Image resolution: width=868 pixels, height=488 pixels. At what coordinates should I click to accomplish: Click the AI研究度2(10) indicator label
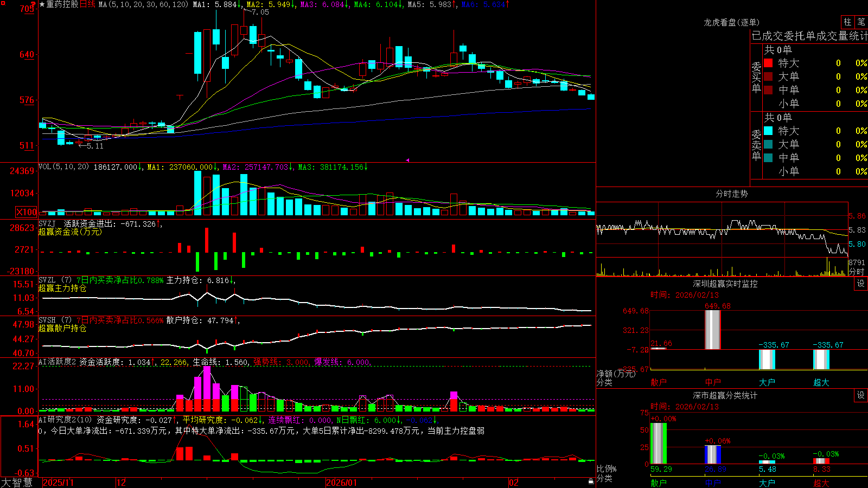(x=66, y=420)
